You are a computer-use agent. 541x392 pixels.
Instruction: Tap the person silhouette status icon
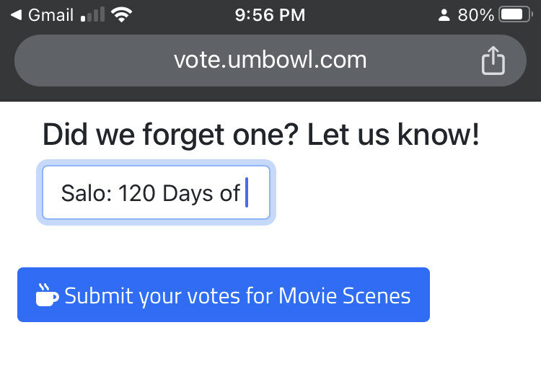444,15
